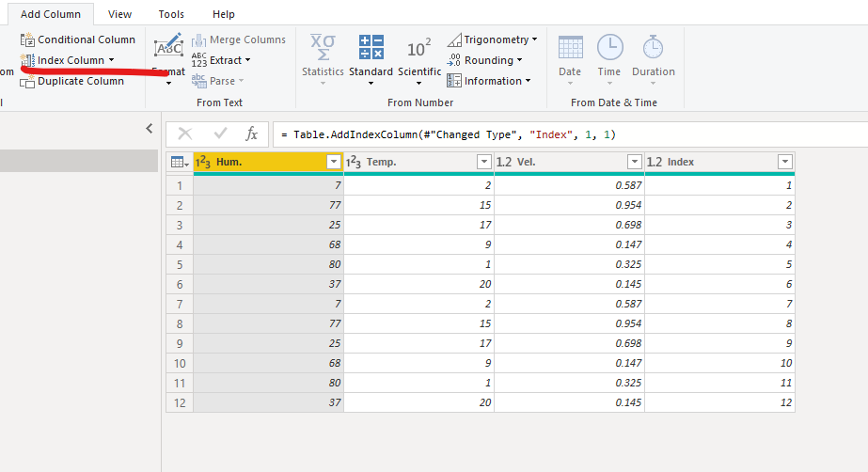868x472 pixels.
Task: Click Hum. value 25 in row 9
Action: click(268, 343)
